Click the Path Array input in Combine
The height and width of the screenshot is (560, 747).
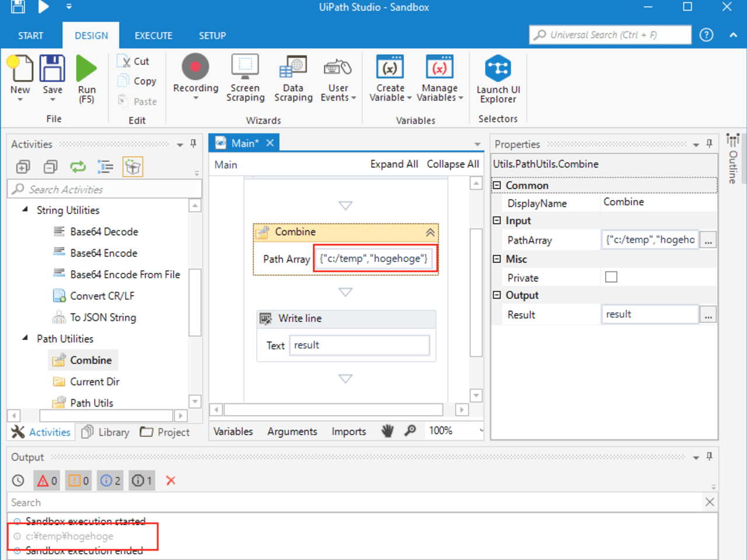pyautogui.click(x=373, y=258)
